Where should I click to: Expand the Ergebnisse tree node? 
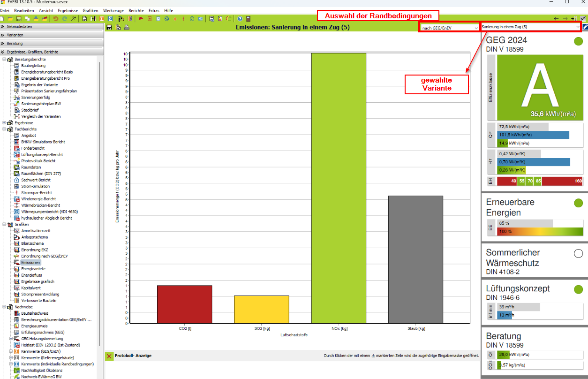pos(4,123)
